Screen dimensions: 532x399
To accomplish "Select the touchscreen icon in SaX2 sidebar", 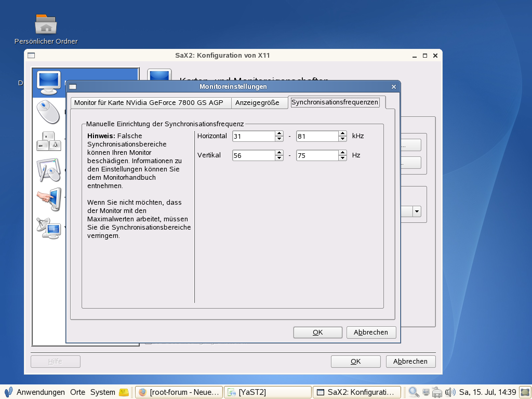I will pyautogui.click(x=49, y=199).
